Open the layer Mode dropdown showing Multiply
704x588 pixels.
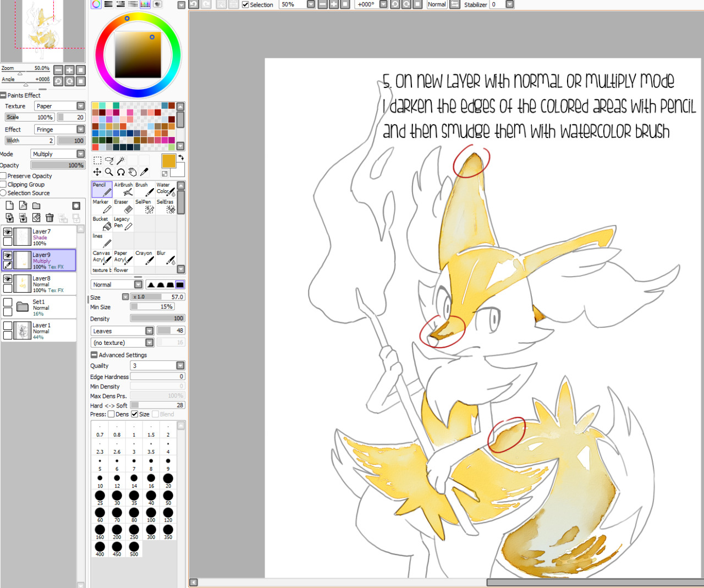(58, 154)
